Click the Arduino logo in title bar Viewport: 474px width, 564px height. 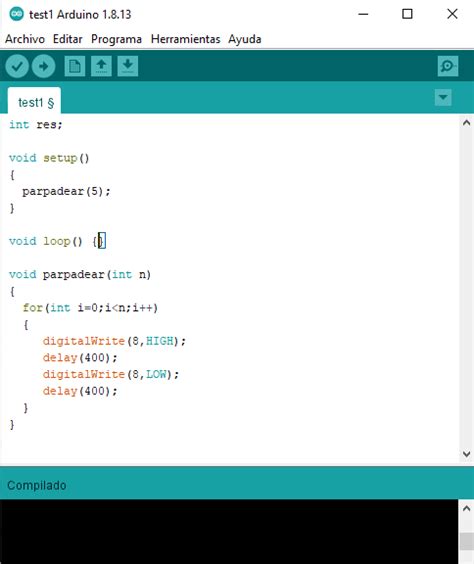click(x=16, y=14)
